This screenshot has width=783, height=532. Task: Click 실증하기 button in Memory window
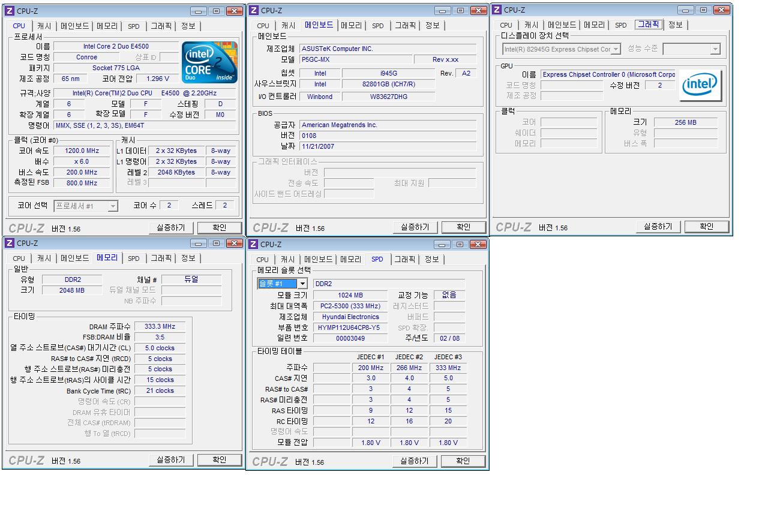(171, 460)
